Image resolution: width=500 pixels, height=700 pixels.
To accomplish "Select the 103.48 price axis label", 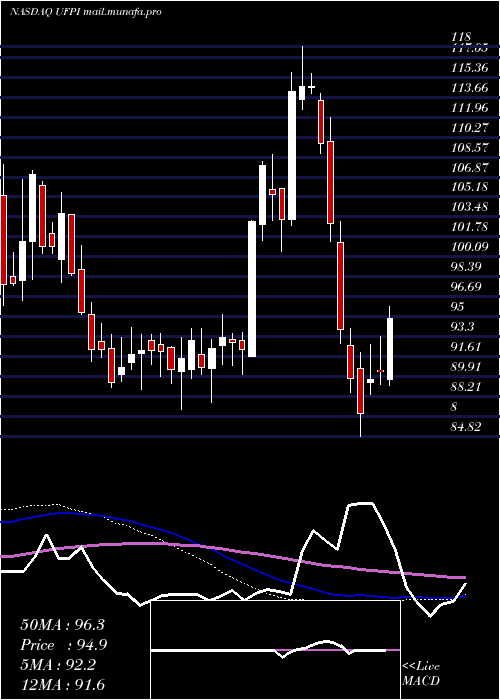I will coord(470,207).
